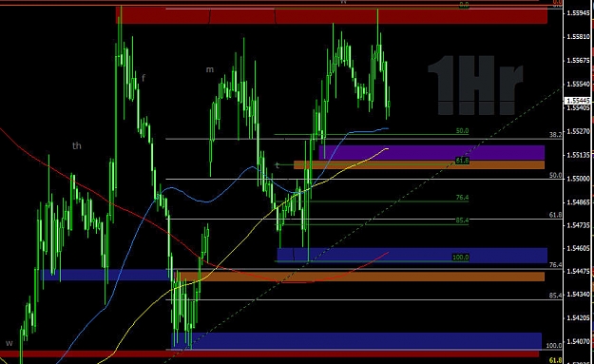Select price level 1.55675 on the axis

[x=578, y=61]
